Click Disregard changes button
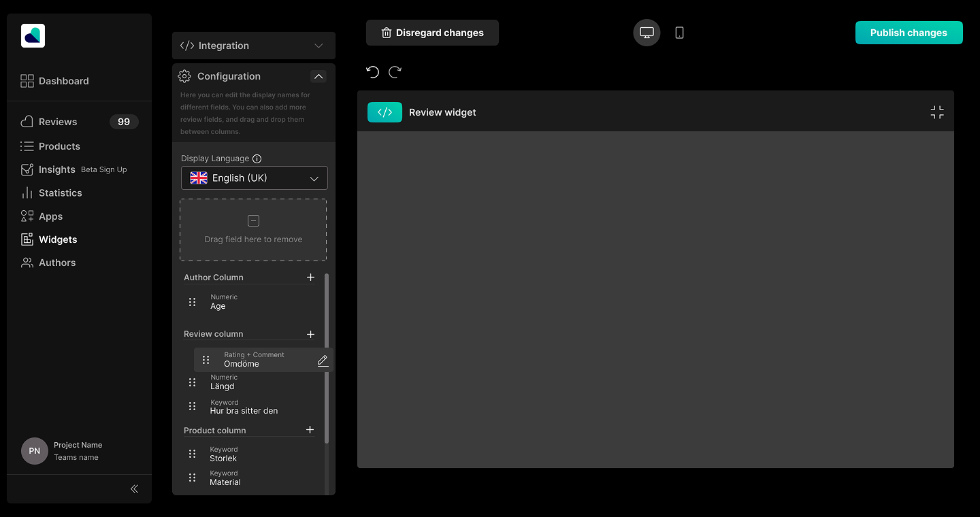 point(432,33)
